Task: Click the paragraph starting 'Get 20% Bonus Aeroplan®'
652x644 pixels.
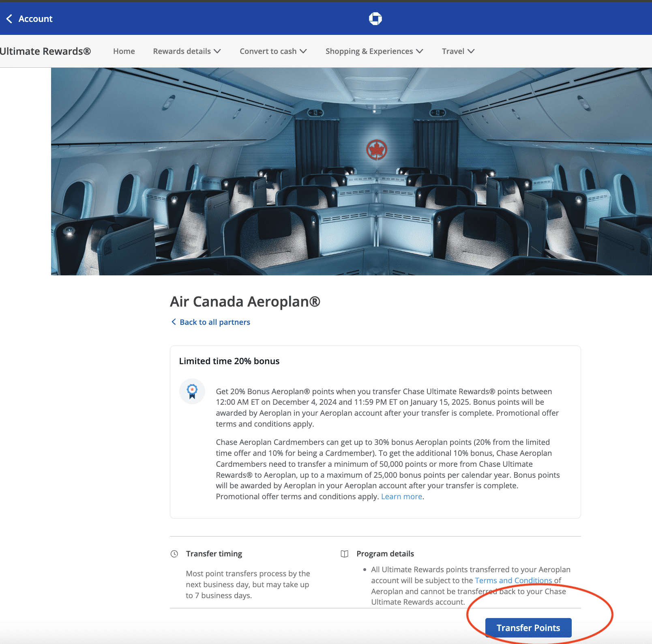Action: tap(387, 408)
